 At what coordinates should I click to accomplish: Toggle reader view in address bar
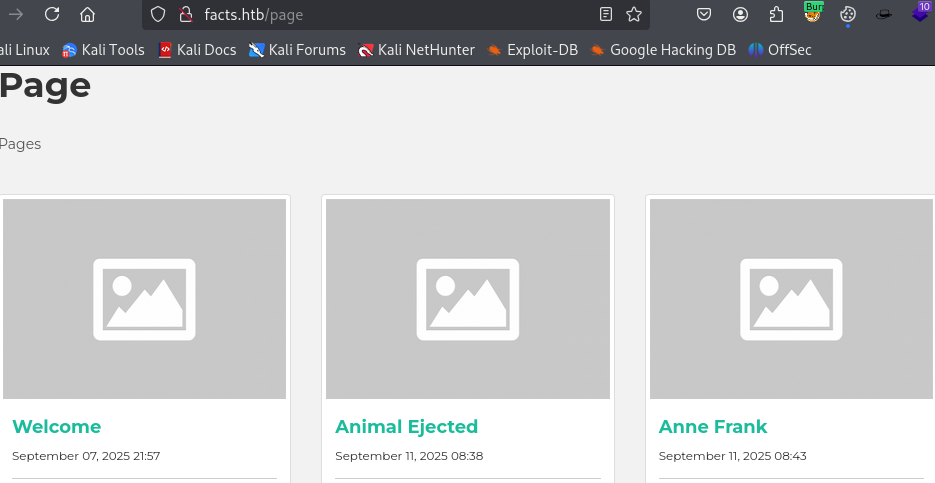pos(606,14)
